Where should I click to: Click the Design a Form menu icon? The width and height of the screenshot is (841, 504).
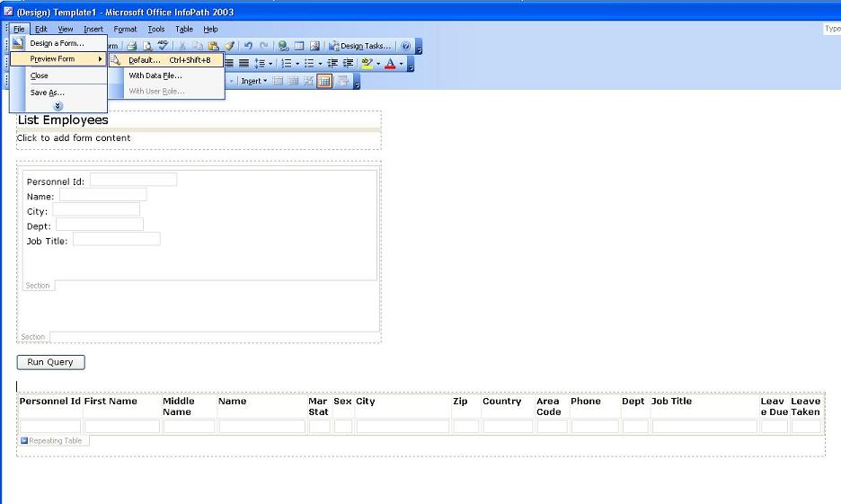pos(18,43)
